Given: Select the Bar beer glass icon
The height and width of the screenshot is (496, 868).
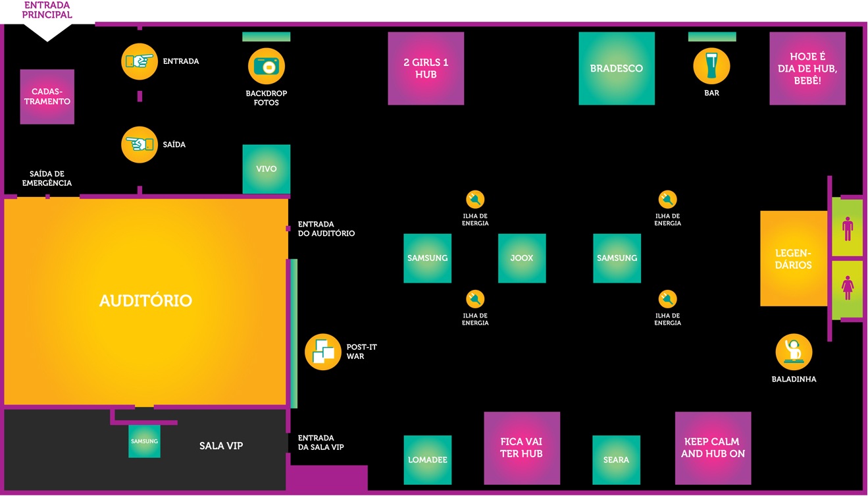Looking at the screenshot, I should point(711,66).
